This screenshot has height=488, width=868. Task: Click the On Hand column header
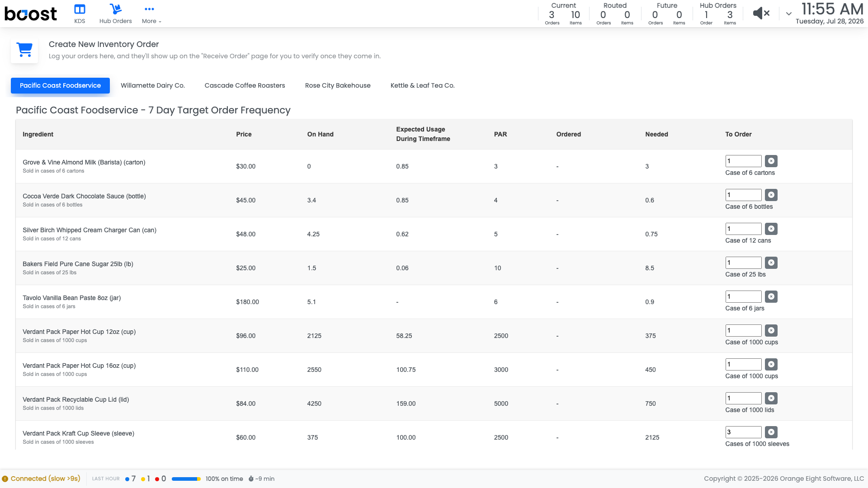pyautogui.click(x=320, y=134)
